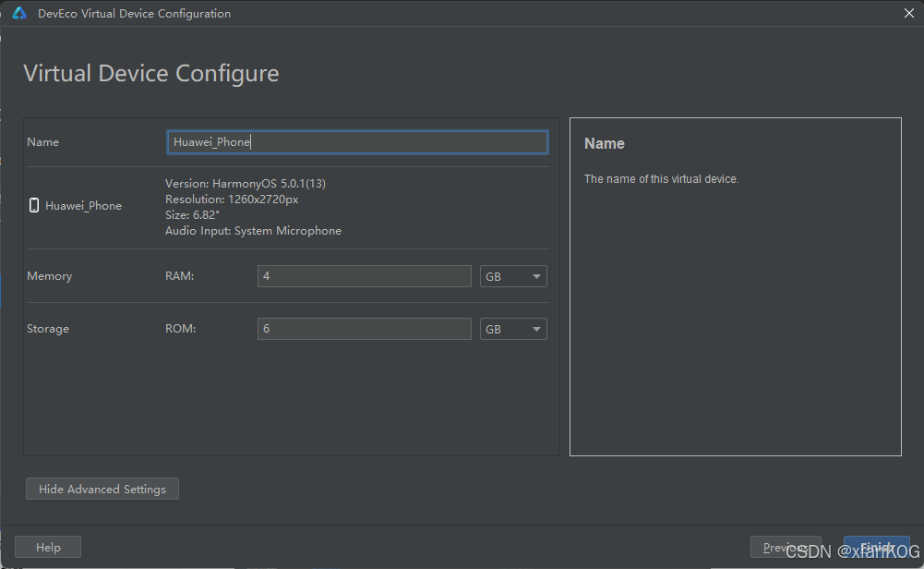The height and width of the screenshot is (569, 924).
Task: Click the phone device icon beside Huawei_Phone
Action: [x=34, y=205]
